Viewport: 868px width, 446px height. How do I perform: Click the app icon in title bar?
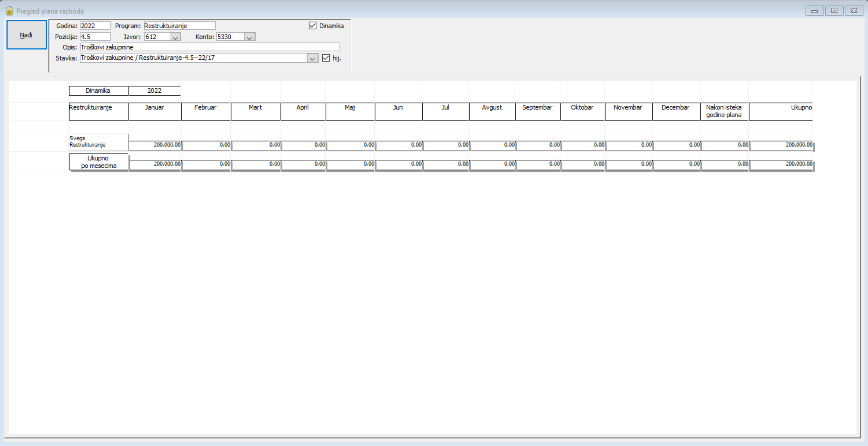[9, 11]
